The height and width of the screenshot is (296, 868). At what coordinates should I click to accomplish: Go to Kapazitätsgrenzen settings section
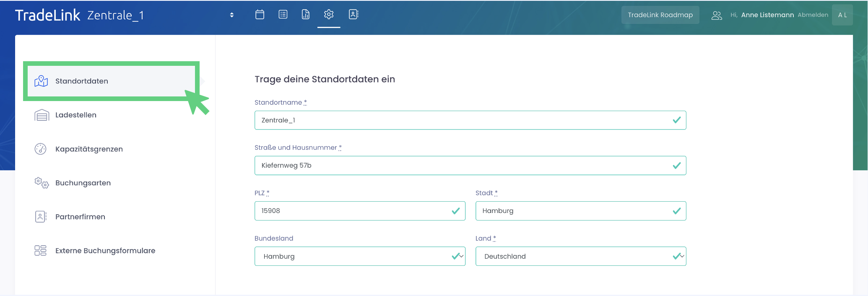89,149
